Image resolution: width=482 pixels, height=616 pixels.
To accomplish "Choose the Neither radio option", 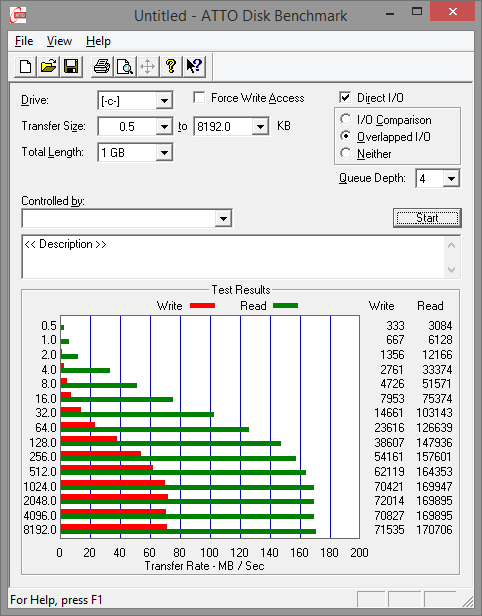I will tap(346, 153).
